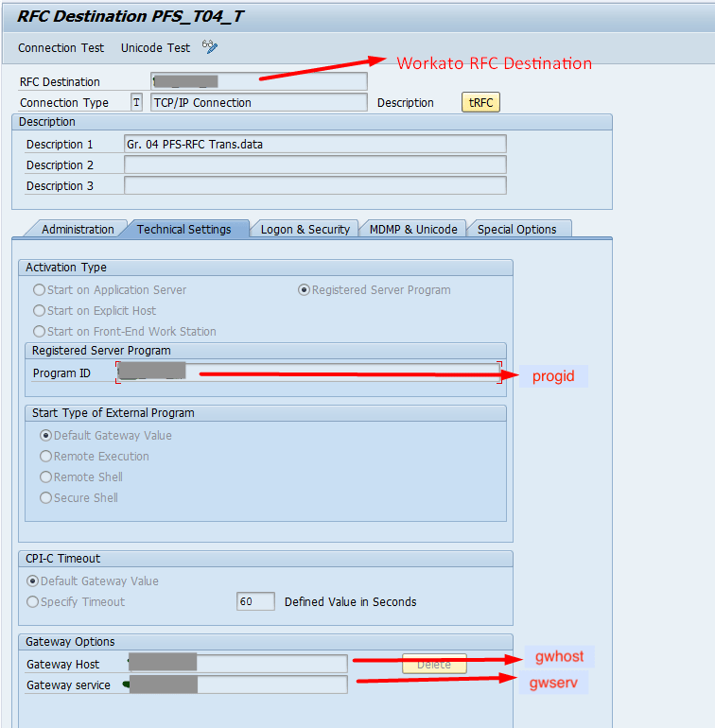Select the Registered Server Program radio button

point(305,290)
